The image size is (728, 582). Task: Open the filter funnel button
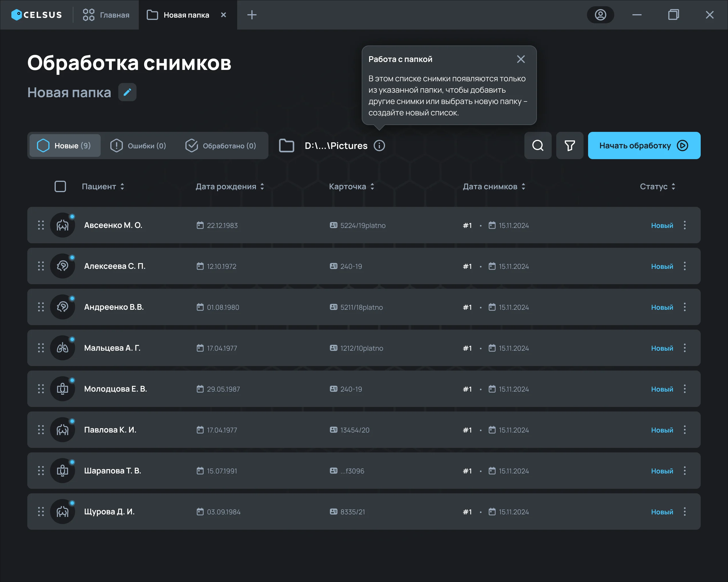click(570, 145)
